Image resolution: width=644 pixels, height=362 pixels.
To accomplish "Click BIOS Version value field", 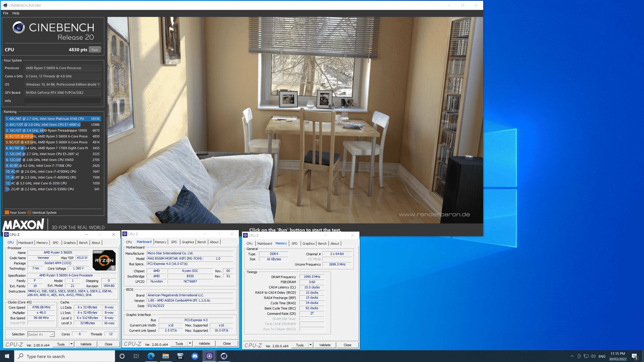I will [190, 300].
